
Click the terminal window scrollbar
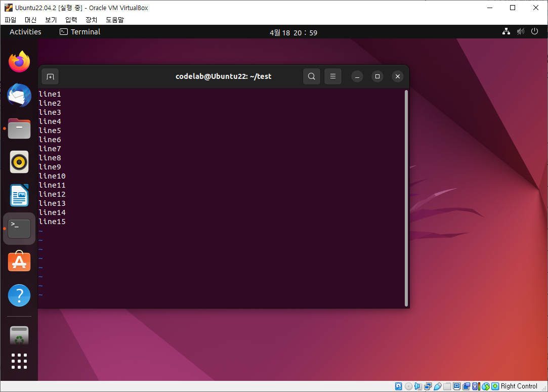click(x=406, y=197)
